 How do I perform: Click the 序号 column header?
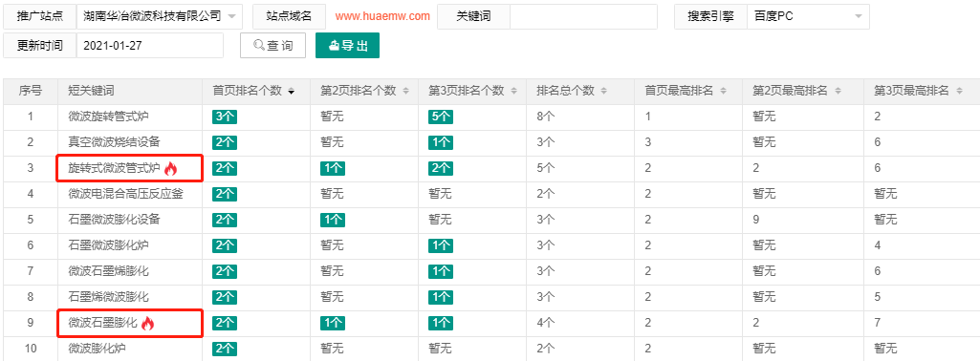[x=30, y=91]
